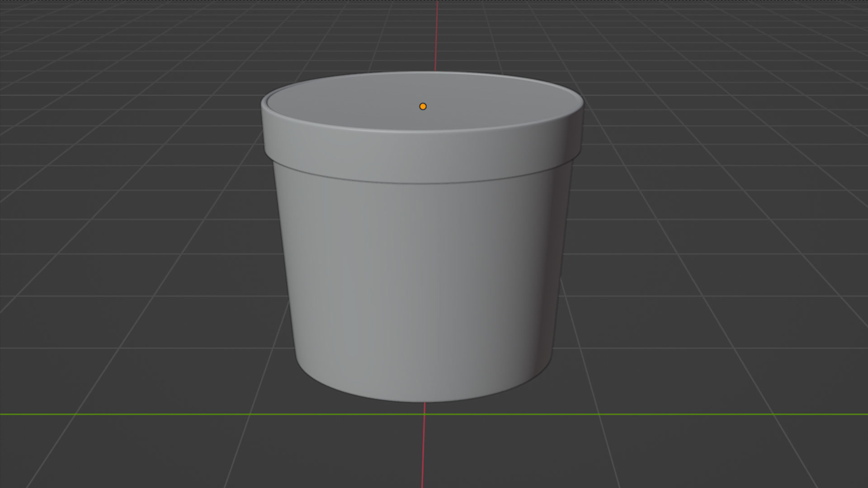
Task: Click the orange object origin dot
Action: (423, 107)
